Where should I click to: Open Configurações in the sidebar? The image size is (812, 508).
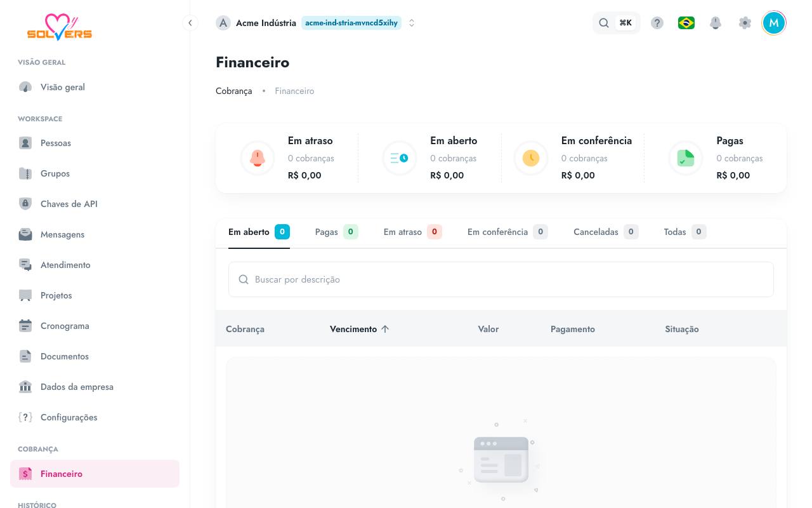pos(95,417)
